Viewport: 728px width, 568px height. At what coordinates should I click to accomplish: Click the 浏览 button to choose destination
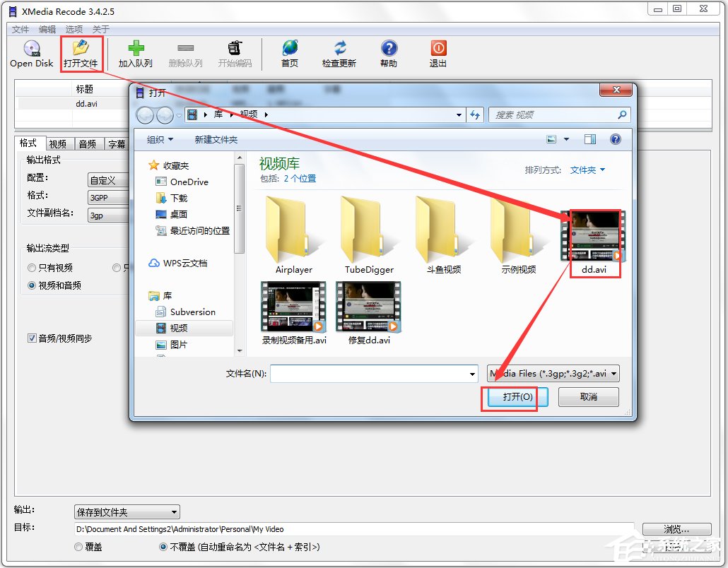point(676,528)
